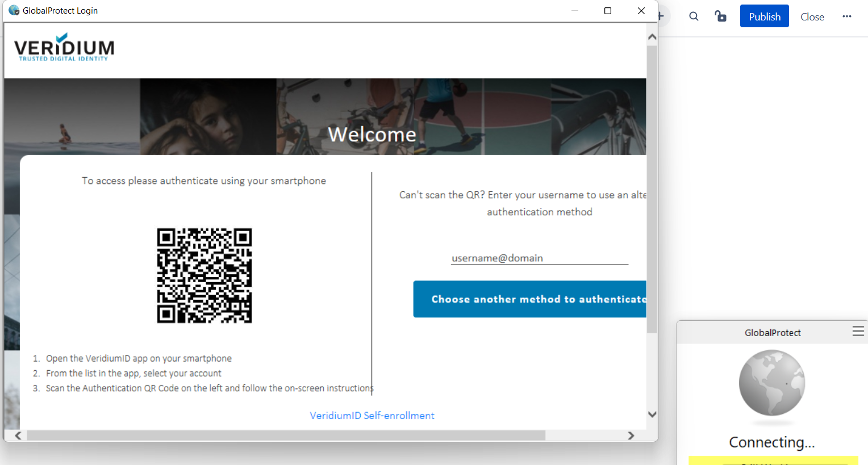The image size is (868, 465).
Task: Click the horizontal scrollbar left arrow
Action: point(18,435)
